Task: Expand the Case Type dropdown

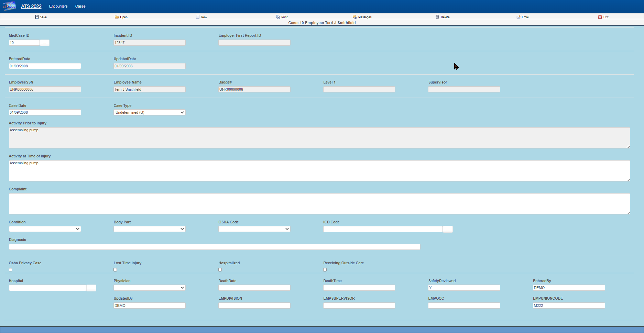Action: 149,112
